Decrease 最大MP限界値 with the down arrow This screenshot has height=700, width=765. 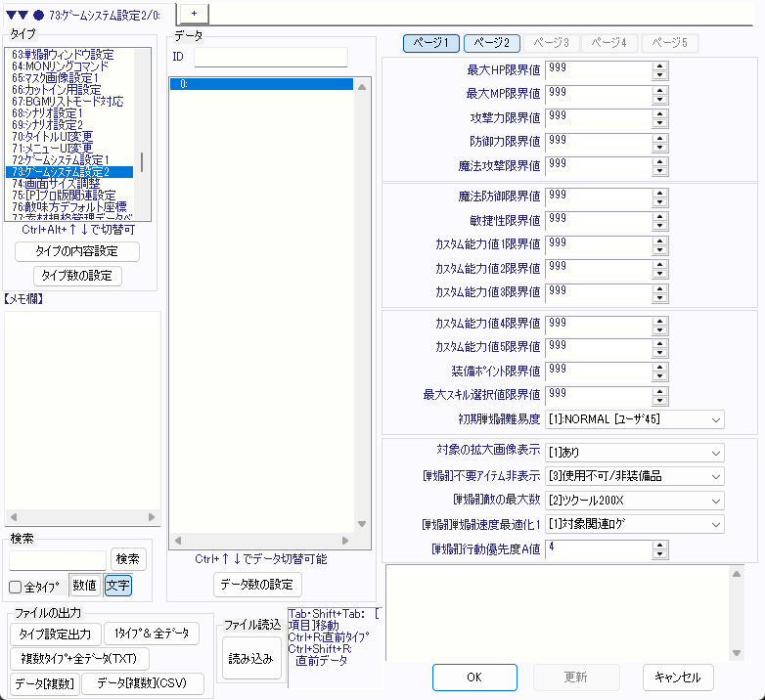(x=659, y=98)
